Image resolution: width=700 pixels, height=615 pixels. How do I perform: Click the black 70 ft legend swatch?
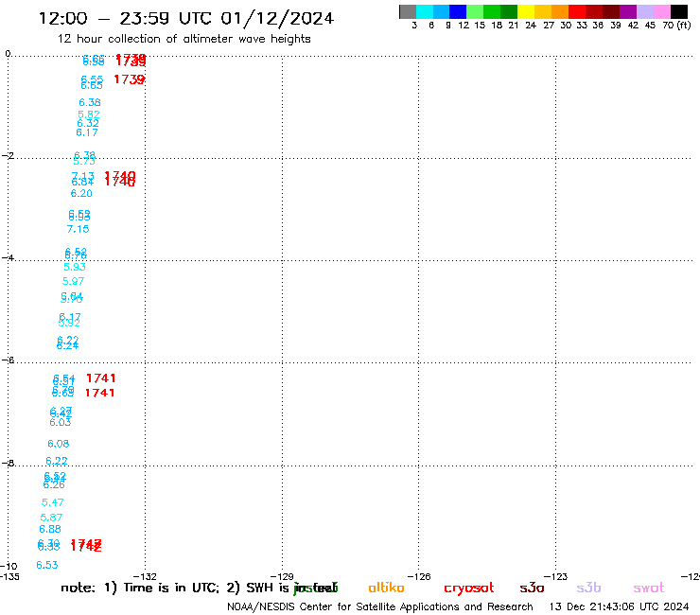(x=679, y=11)
